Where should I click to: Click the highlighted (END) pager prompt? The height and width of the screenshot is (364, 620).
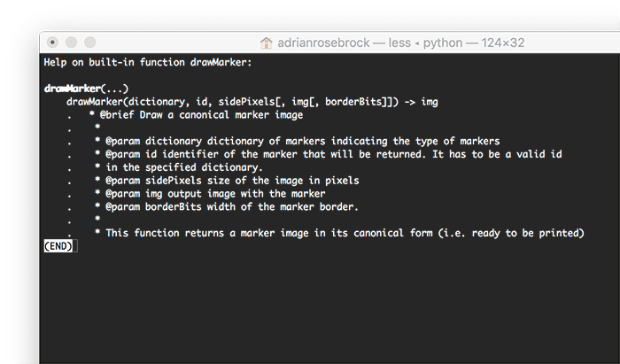click(x=58, y=245)
